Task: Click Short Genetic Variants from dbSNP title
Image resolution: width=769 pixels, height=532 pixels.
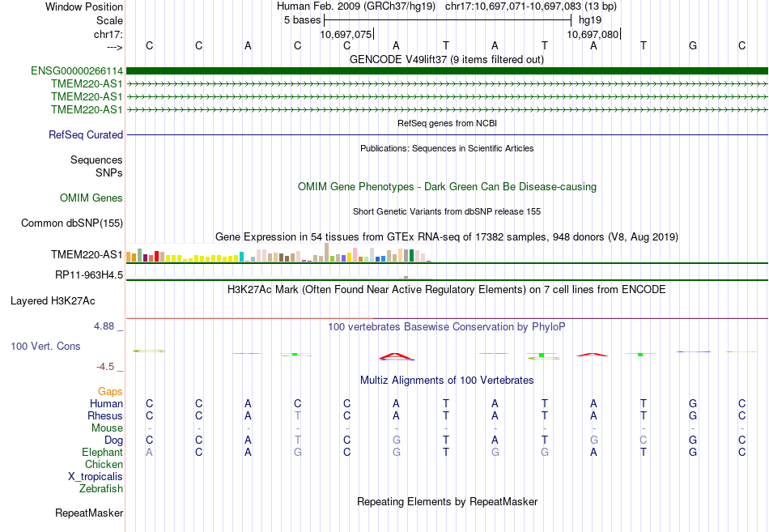Action: click(447, 211)
